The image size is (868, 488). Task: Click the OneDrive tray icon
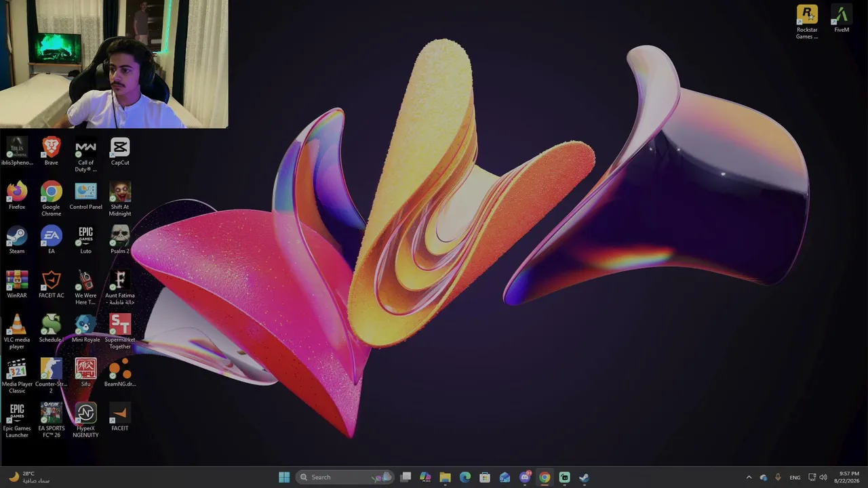click(764, 477)
